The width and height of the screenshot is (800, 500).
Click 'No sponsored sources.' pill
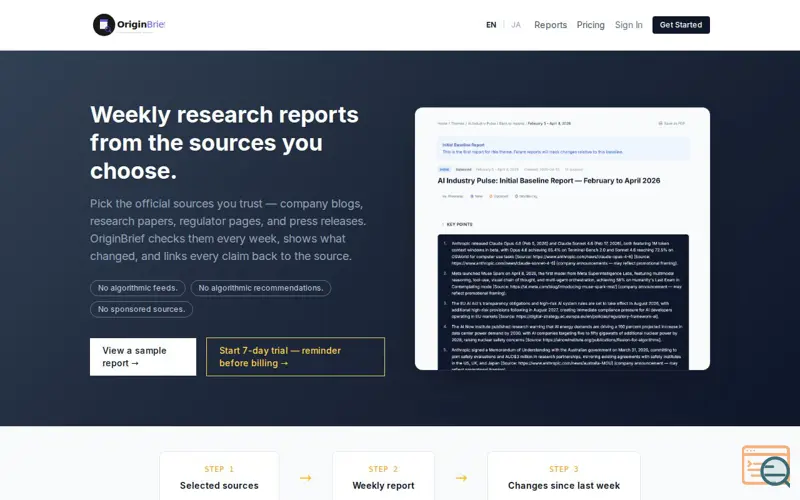point(141,309)
